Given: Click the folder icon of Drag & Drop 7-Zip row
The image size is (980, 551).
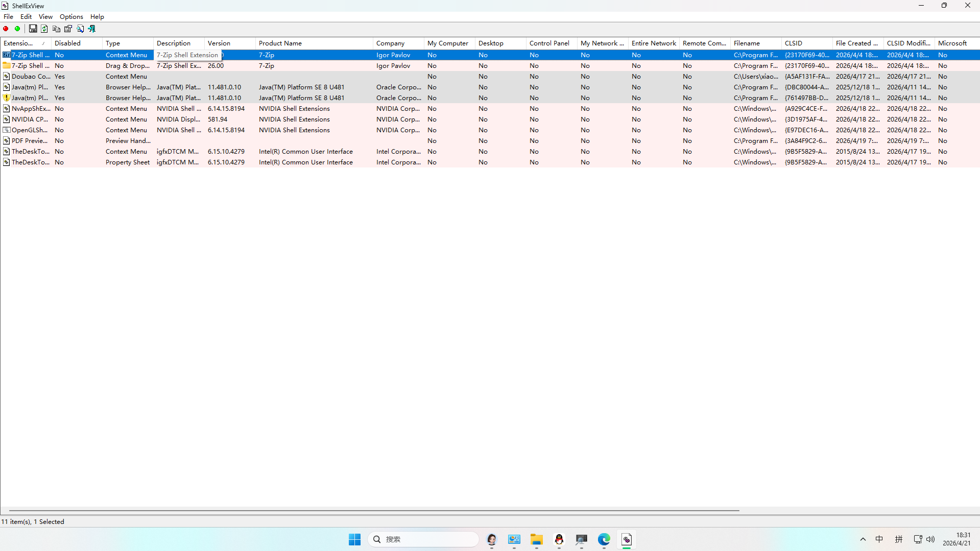Looking at the screenshot, I should (x=7, y=66).
